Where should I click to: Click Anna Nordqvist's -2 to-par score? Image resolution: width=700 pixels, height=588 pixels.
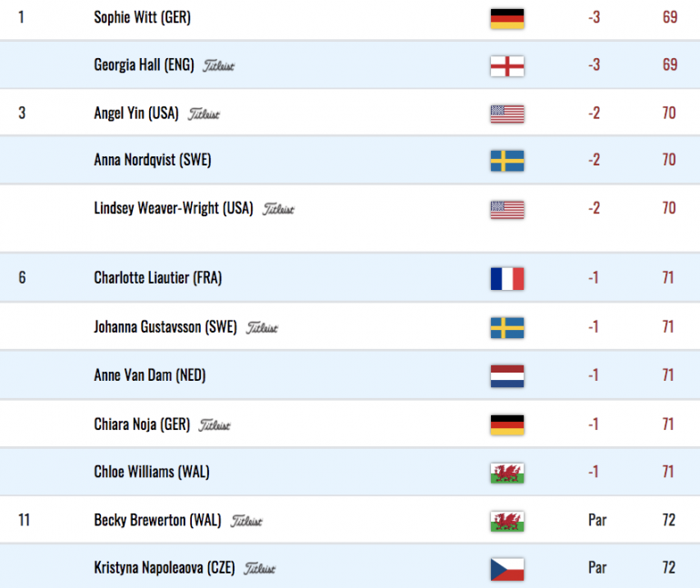[594, 160]
